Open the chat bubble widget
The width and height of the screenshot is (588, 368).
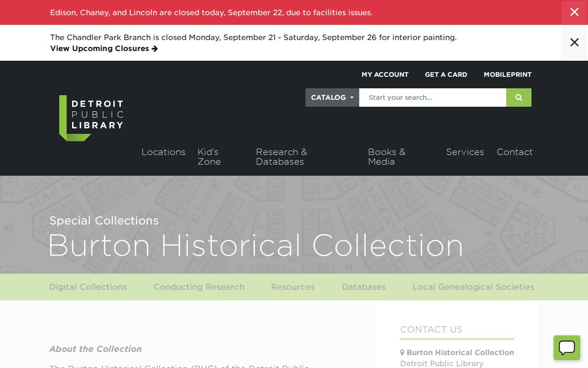click(567, 348)
